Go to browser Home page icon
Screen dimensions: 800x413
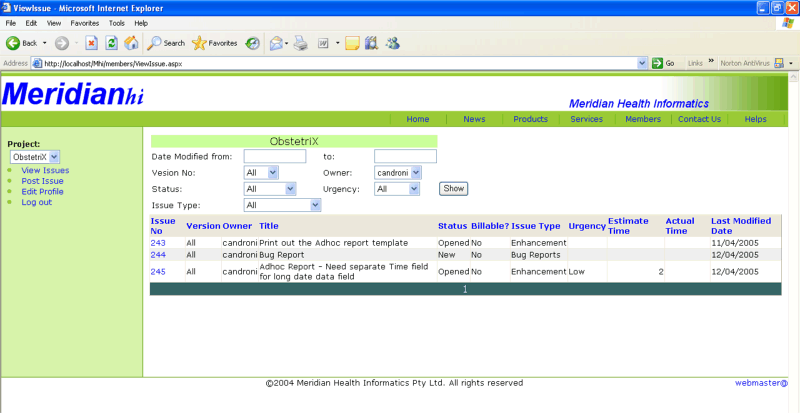coord(131,43)
